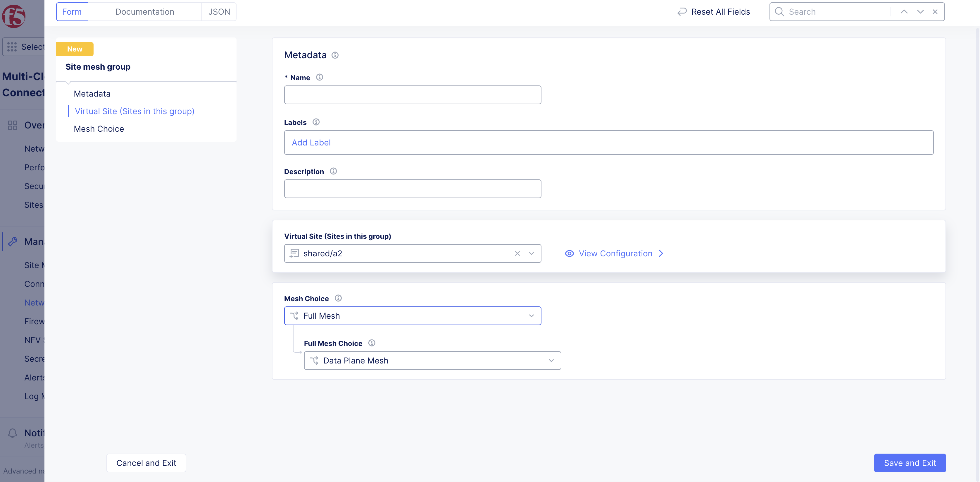Select Mesh Choice in form outline
The image size is (980, 482).
tap(99, 129)
